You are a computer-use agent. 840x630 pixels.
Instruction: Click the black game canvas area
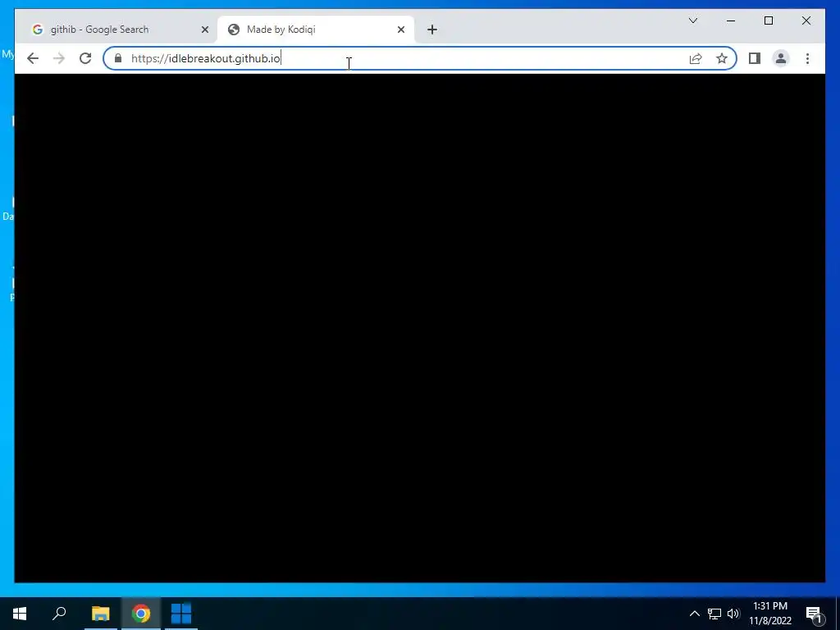tap(420, 328)
